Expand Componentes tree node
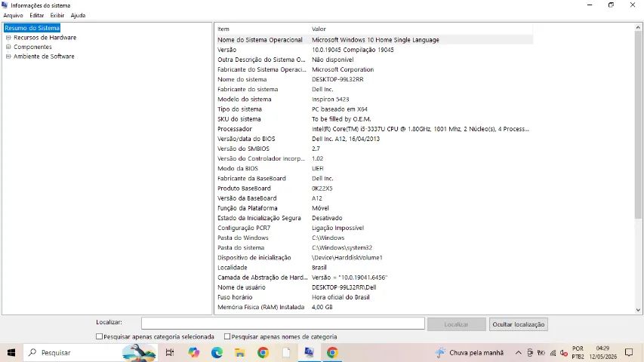 tap(8, 47)
